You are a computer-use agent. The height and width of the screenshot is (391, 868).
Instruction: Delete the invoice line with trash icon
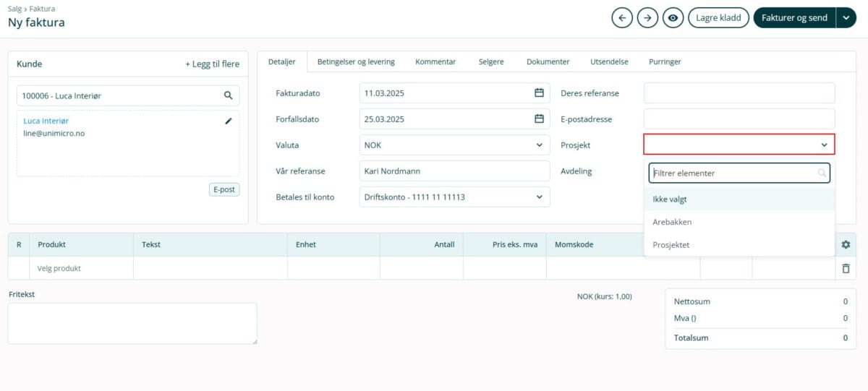click(846, 268)
